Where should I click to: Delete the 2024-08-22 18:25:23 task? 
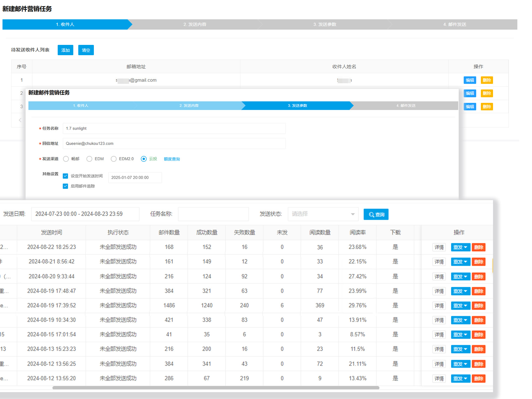coord(479,247)
